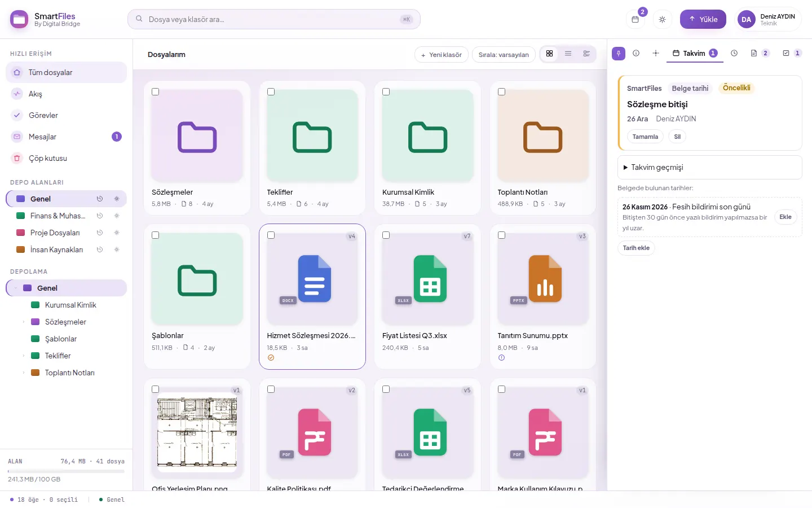
Task: Click Ekle next to 26 Kasım 2026 date
Action: pyautogui.click(x=785, y=217)
